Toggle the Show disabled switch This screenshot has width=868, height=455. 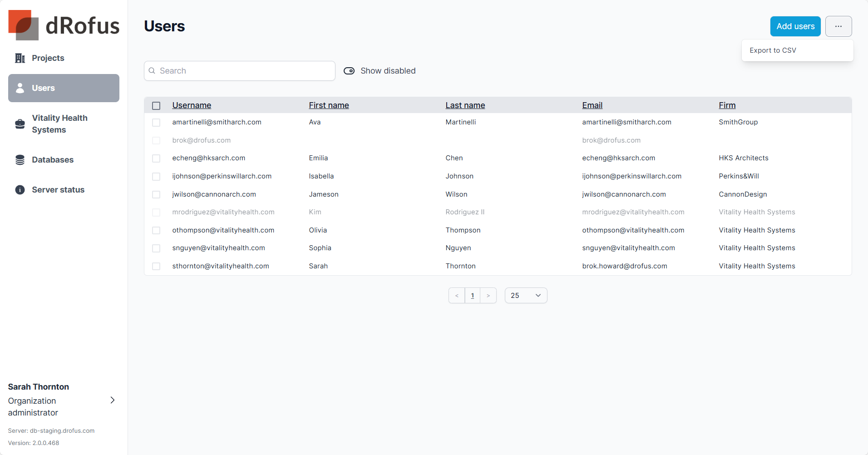coord(349,71)
